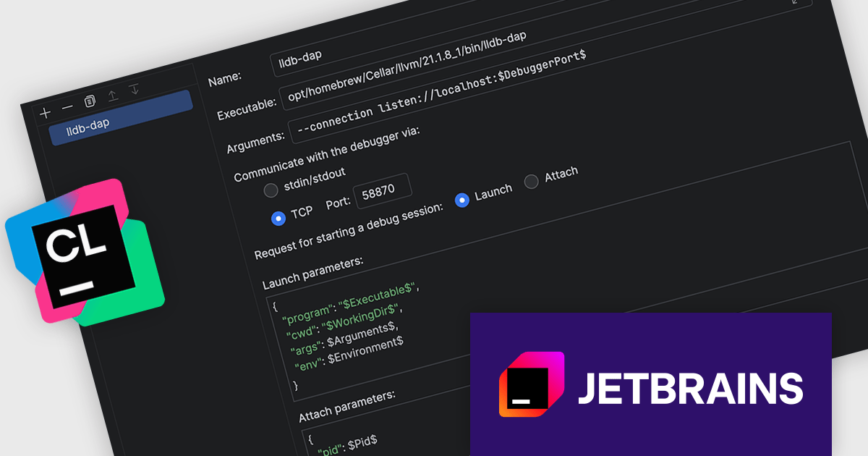This screenshot has width=868, height=456.
Task: Move configuration up with arrow icon
Action: pyautogui.click(x=112, y=95)
